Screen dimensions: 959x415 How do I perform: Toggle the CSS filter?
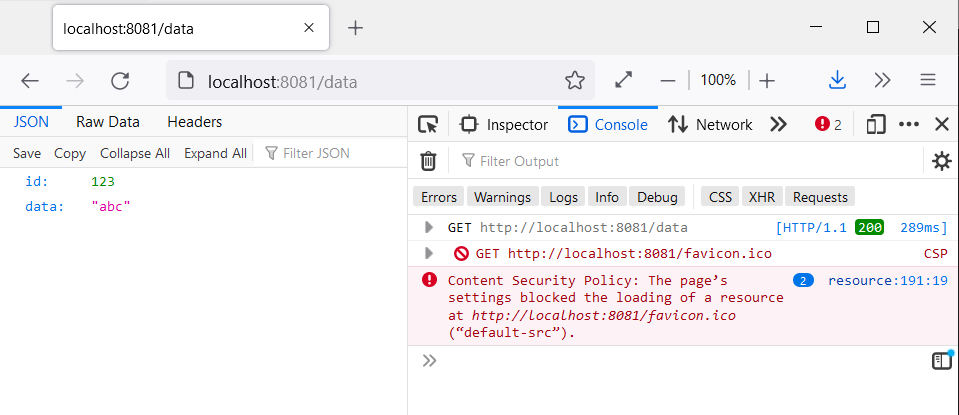point(720,197)
